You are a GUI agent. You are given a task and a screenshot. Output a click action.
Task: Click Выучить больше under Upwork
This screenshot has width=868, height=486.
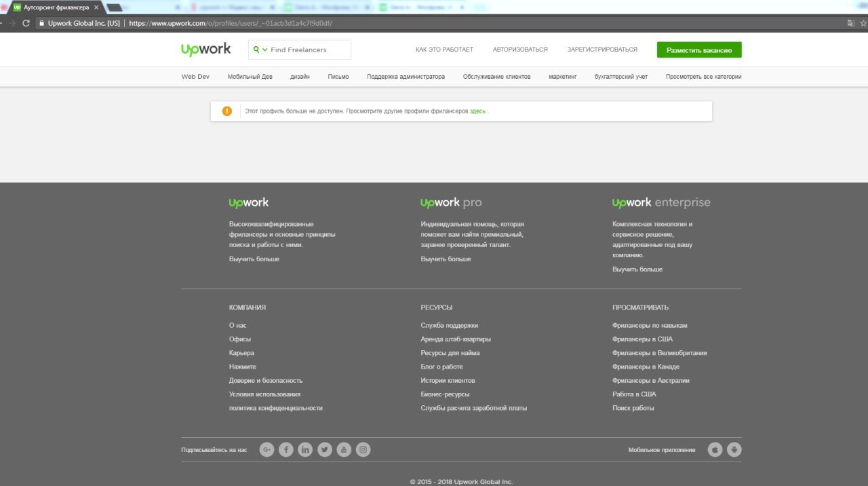click(254, 259)
